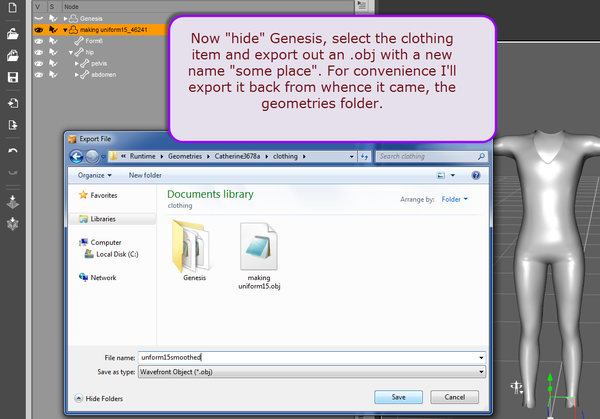Click Geometries in the address breadcrumb

point(185,156)
